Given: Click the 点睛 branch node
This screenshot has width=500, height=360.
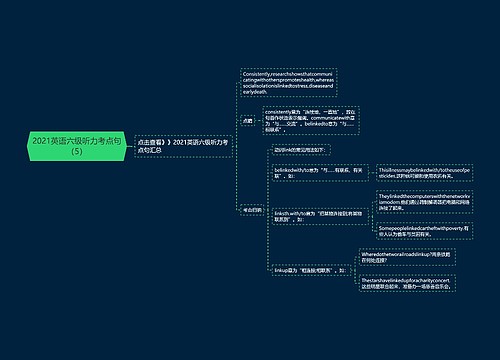Looking at the screenshot, I should (247, 121).
